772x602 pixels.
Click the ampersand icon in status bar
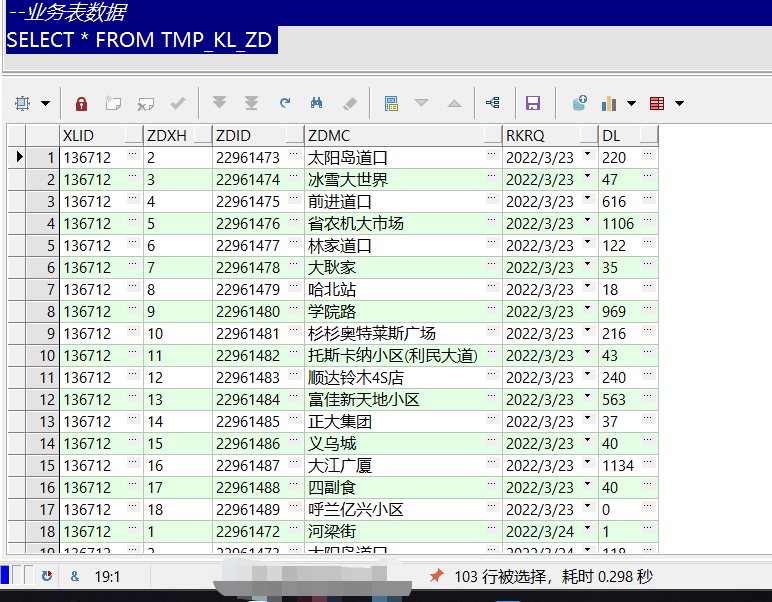[75, 576]
